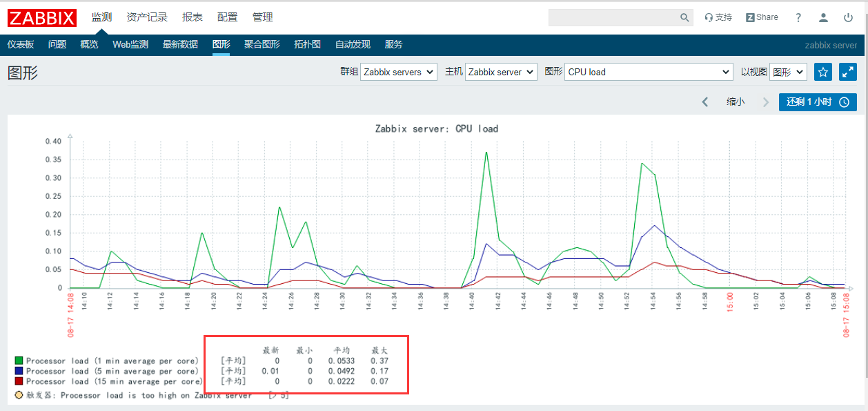Switch to 服务 submenu tab
Screen dimensions: 868x411
pos(393,44)
